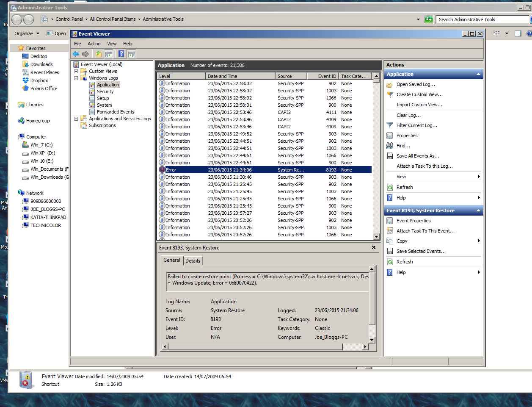Click Save All Events As floppy icon
The height and width of the screenshot is (407, 532).
pyautogui.click(x=390, y=156)
